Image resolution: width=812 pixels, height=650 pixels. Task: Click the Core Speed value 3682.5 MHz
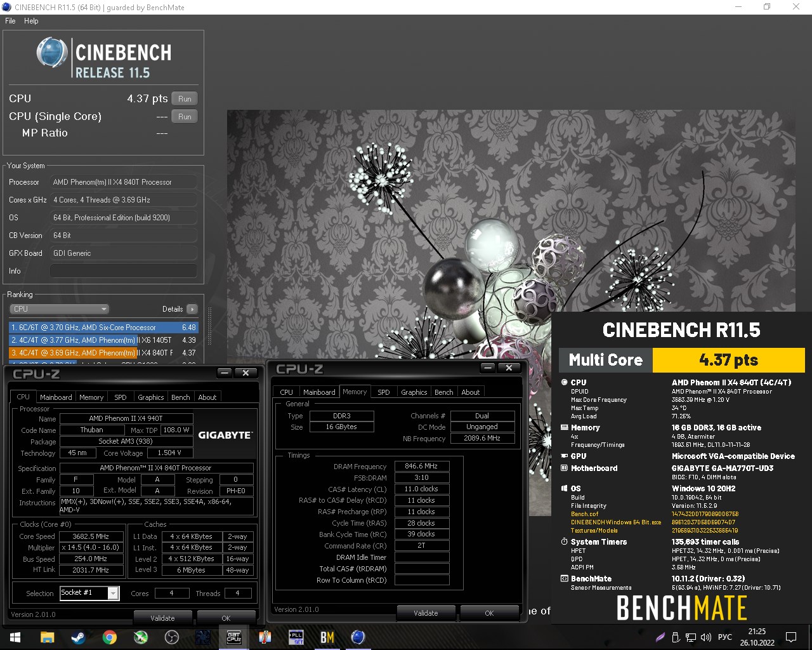click(91, 536)
